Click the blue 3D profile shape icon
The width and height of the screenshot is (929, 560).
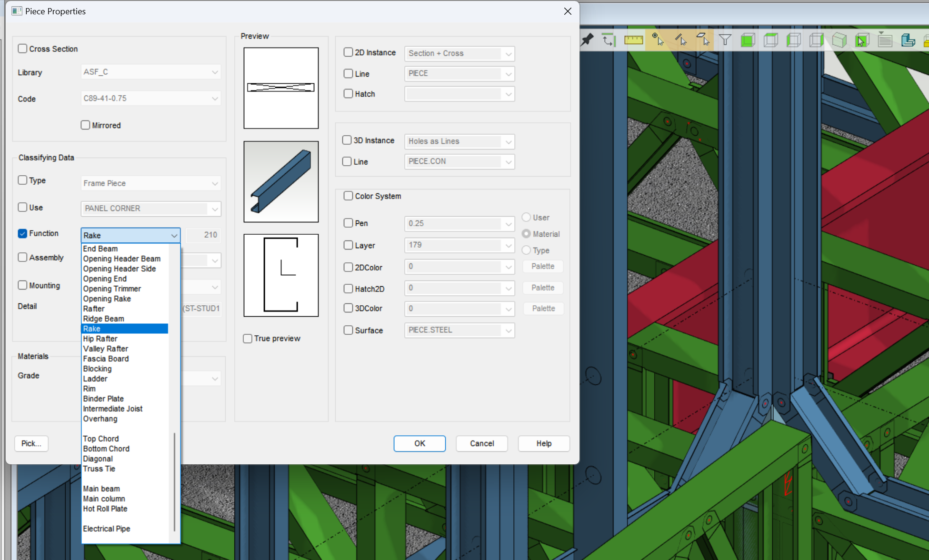pyautogui.click(x=908, y=40)
